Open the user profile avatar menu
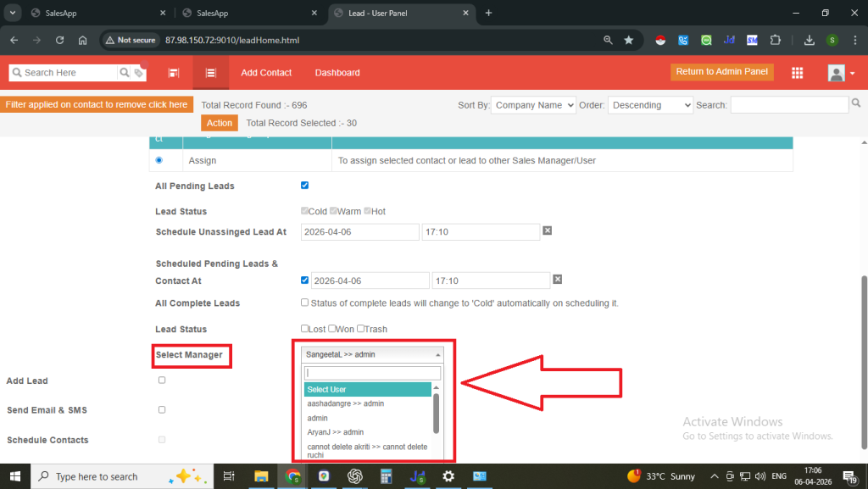Image resolution: width=868 pixels, height=489 pixels. click(840, 73)
